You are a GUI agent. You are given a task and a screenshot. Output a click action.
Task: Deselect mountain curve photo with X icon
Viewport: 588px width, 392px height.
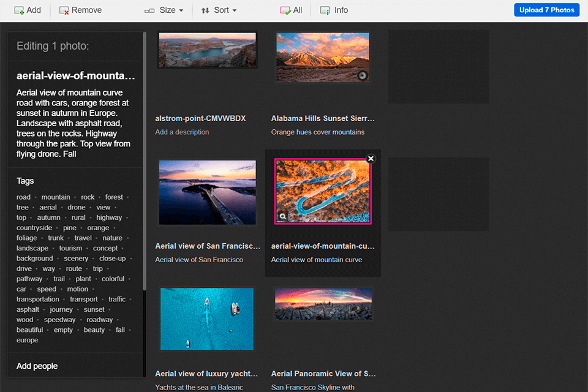click(371, 159)
